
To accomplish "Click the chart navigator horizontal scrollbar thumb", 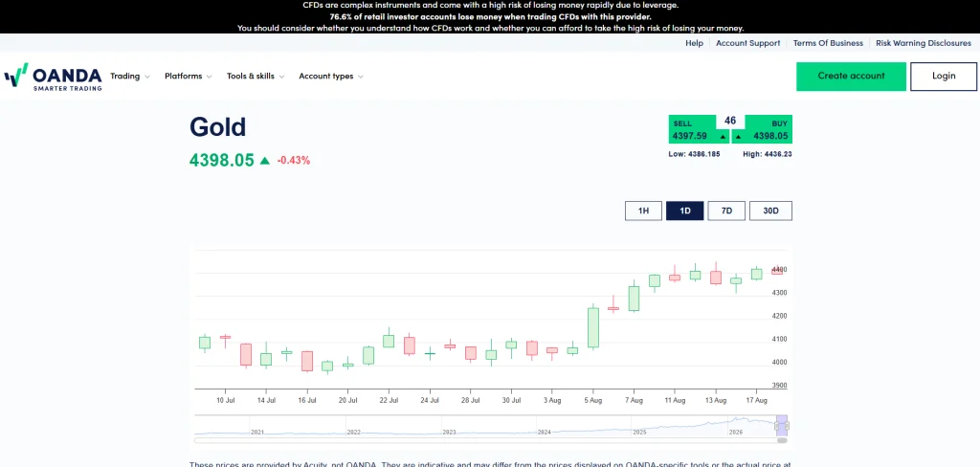I will point(782,440).
